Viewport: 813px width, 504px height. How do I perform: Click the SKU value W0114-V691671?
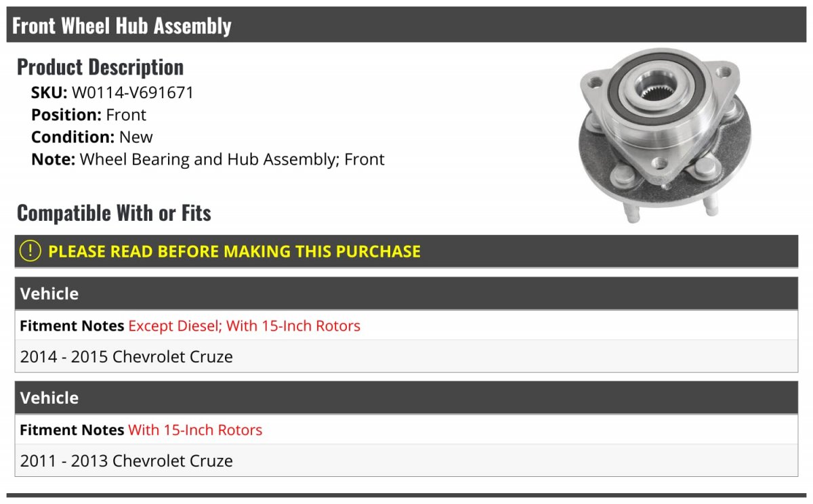133,93
